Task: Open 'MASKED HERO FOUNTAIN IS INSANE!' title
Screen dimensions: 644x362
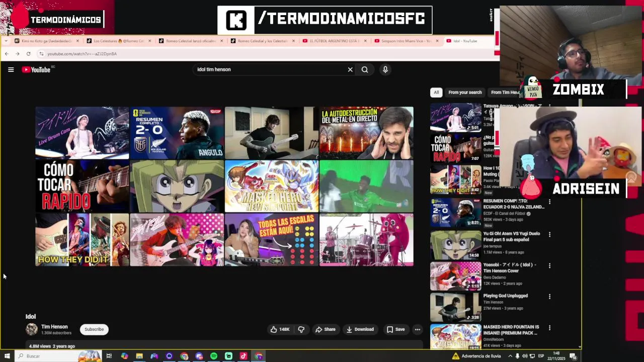Action: [x=511, y=330]
